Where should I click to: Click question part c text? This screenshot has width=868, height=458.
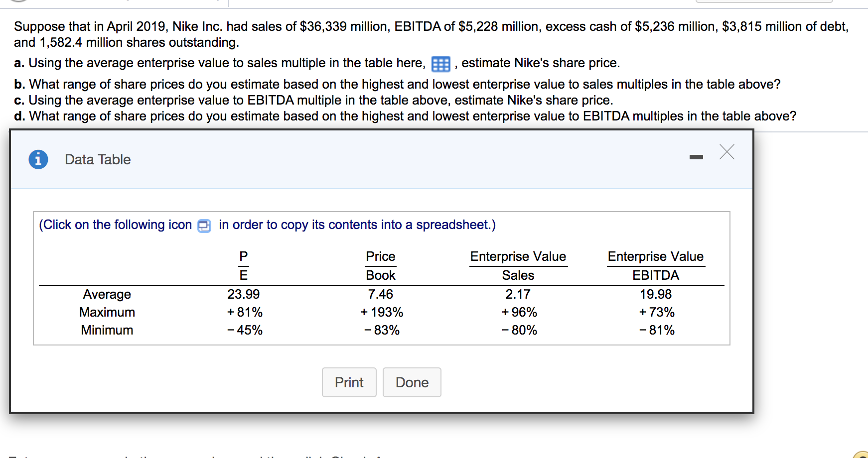[x=313, y=100]
